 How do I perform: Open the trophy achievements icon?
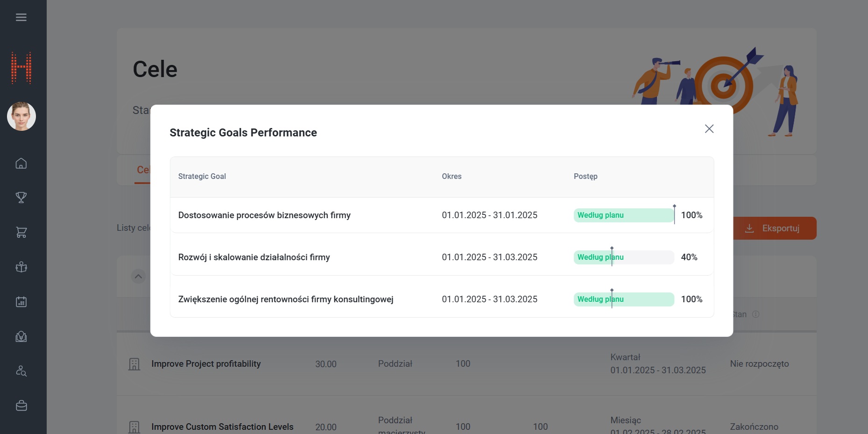(21, 198)
